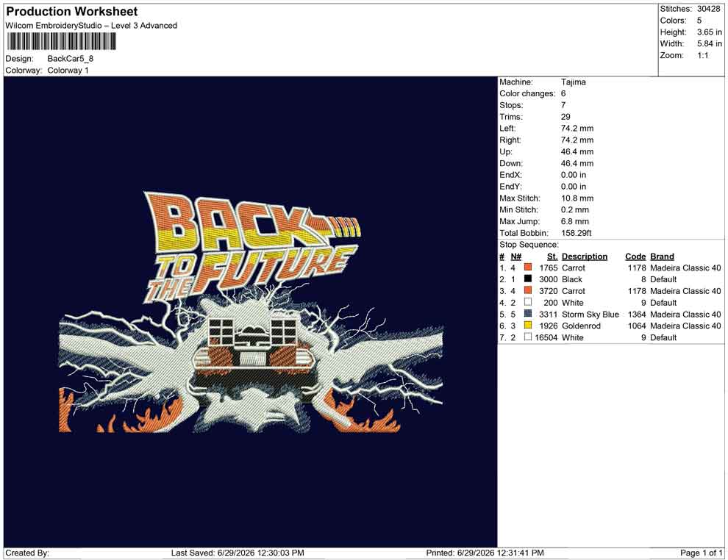Click the 'St.' column header
This screenshot has height=560, width=728.
552,256
